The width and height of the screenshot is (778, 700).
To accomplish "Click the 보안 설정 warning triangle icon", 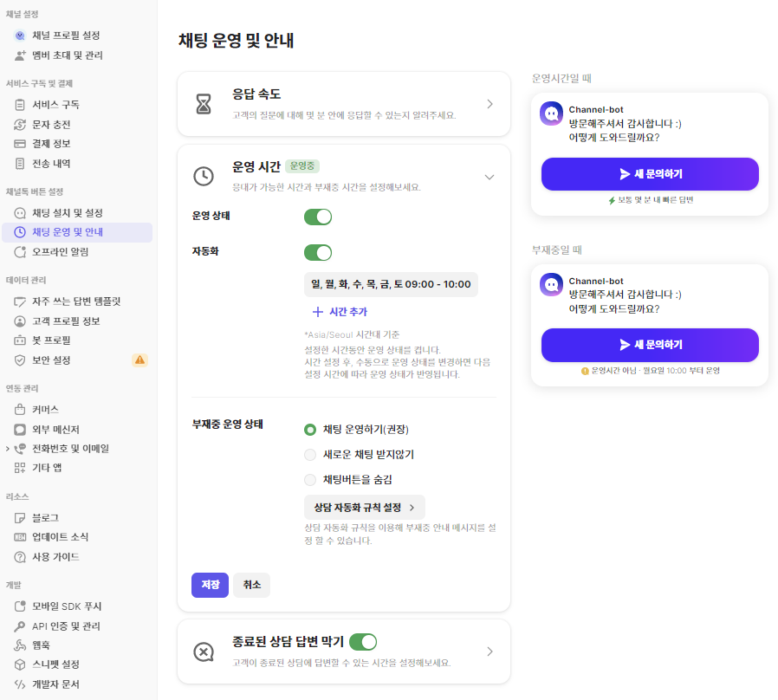I will click(x=139, y=360).
